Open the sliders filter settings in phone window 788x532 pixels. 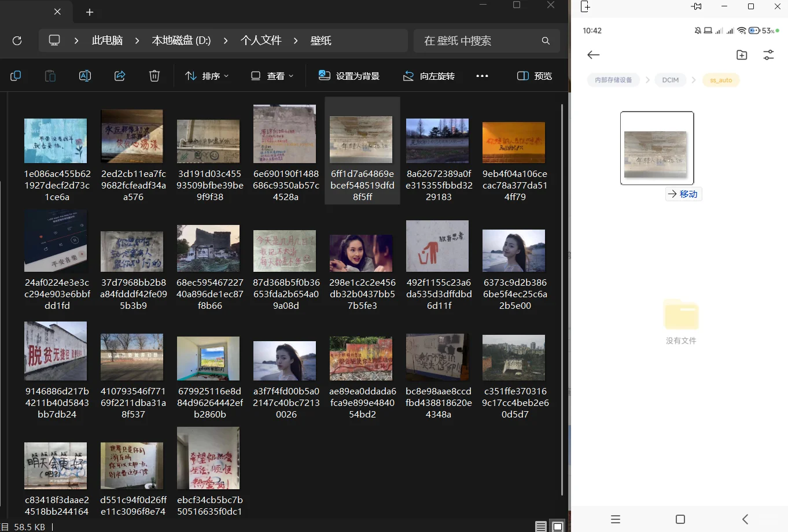click(768, 55)
